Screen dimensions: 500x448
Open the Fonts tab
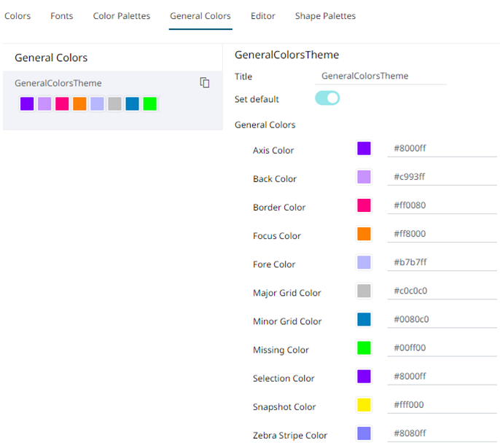click(x=62, y=16)
